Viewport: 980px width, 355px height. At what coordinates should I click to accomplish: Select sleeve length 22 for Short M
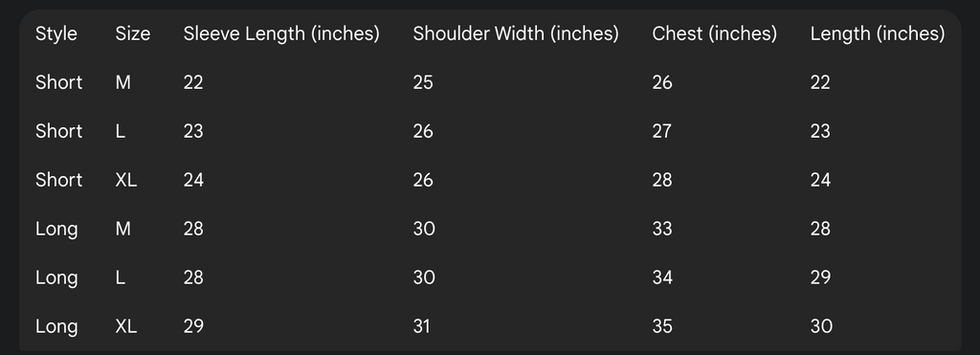coord(193,82)
